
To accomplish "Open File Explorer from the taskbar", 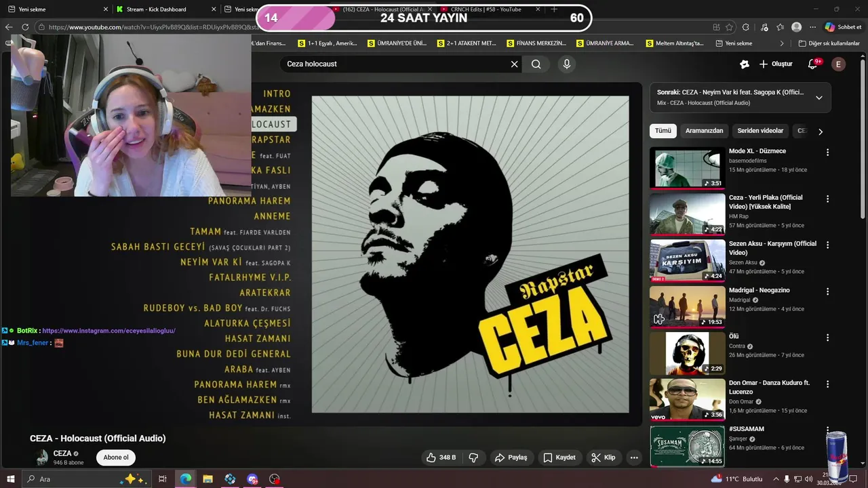I will pyautogui.click(x=208, y=479).
